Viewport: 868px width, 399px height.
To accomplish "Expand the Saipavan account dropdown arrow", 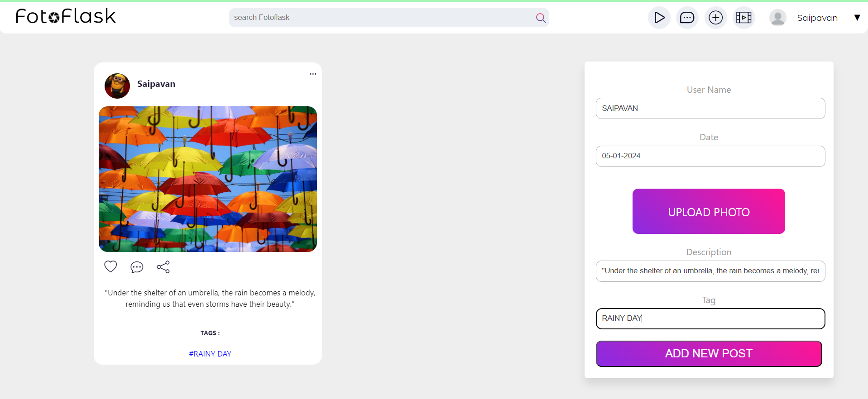I will tap(857, 18).
